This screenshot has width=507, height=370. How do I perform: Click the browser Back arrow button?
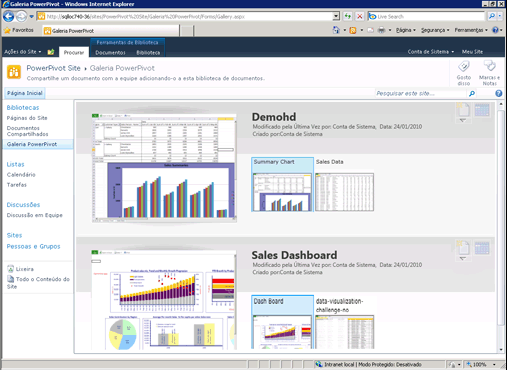(9, 16)
